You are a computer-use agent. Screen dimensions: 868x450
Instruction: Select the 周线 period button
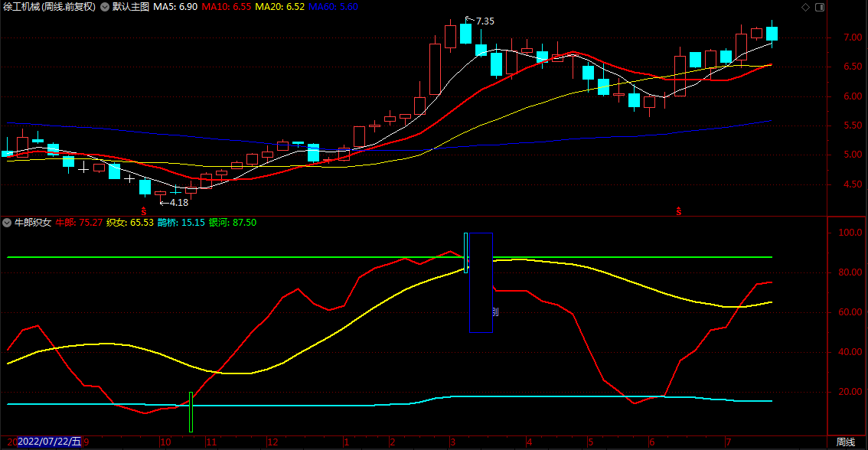pos(845,442)
